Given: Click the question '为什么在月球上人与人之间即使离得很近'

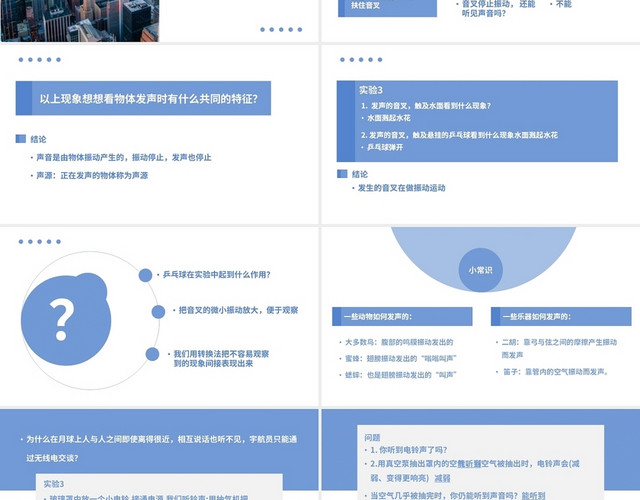Looking at the screenshot, I should (162, 449).
